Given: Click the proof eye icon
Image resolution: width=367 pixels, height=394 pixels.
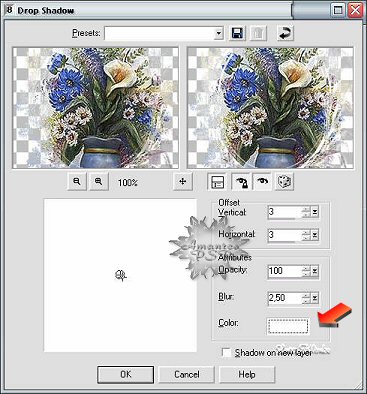Looking at the screenshot, I should click(263, 182).
